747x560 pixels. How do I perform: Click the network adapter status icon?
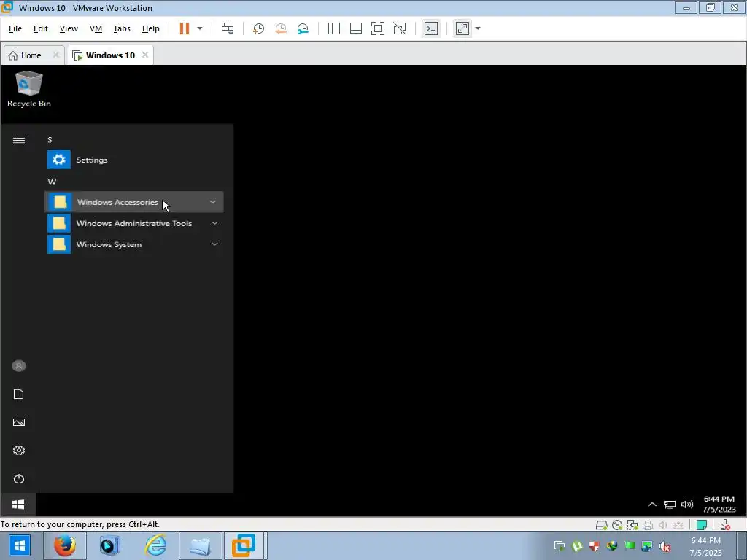632,525
